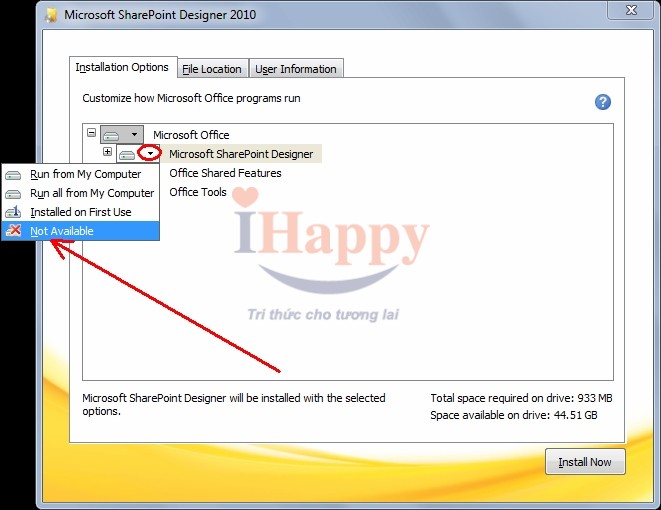This screenshot has height=510, width=661.
Task: Close the SharePoint Designer 2010 window
Action: click(631, 10)
